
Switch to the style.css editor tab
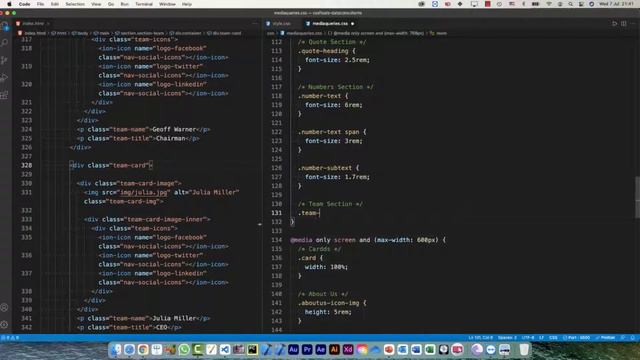coord(281,24)
